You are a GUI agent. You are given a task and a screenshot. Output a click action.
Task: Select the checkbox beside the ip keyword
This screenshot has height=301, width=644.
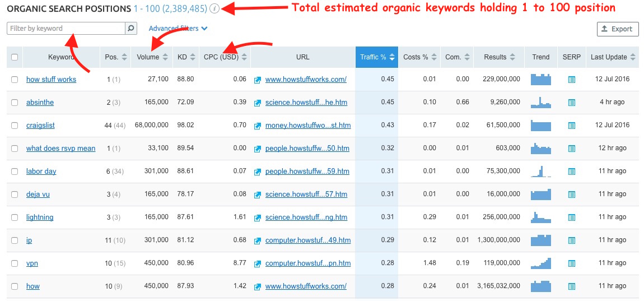click(15, 240)
